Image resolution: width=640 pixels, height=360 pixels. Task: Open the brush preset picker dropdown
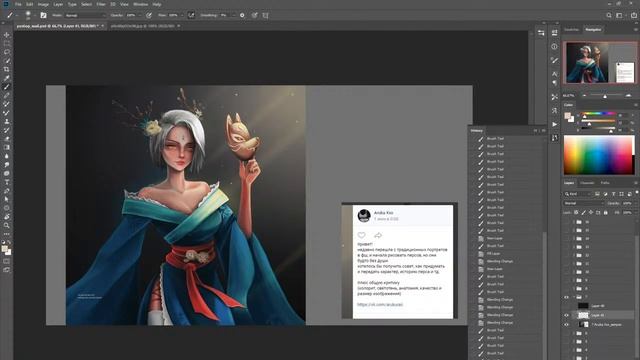pyautogui.click(x=34, y=15)
